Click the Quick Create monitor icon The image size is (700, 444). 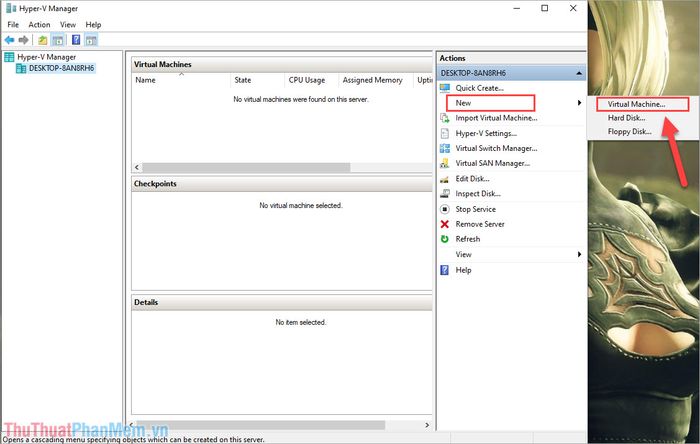[x=445, y=88]
